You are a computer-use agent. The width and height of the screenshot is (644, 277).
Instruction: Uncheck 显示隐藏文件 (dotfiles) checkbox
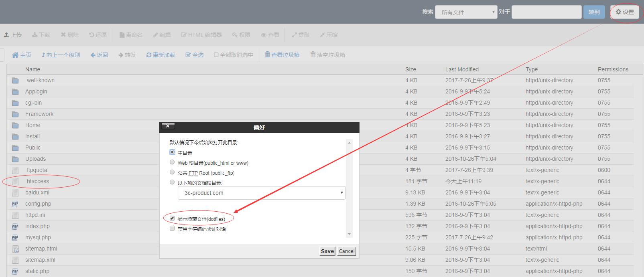[172, 218]
